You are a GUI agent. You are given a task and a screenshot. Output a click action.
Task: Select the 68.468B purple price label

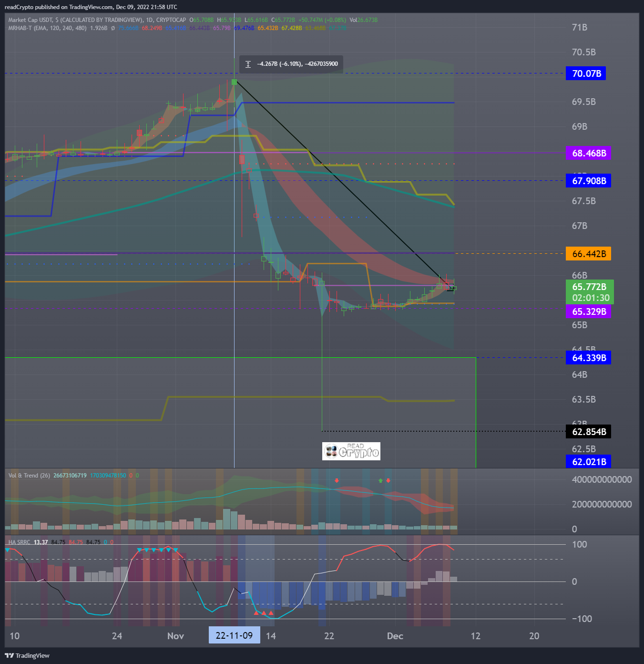[x=589, y=153]
